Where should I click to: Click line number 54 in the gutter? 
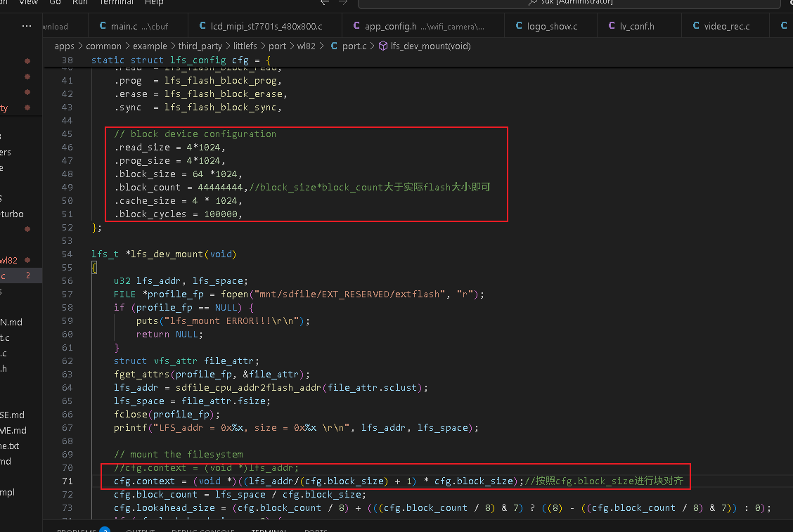pos(67,254)
